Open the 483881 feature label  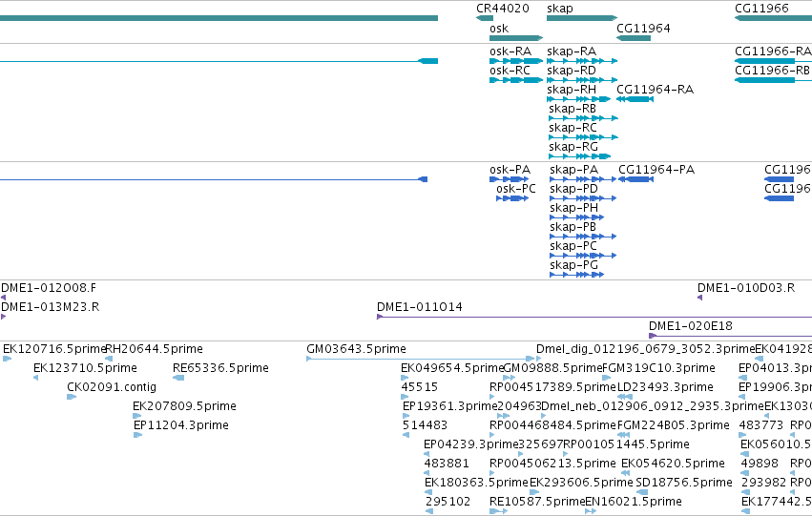click(447, 464)
